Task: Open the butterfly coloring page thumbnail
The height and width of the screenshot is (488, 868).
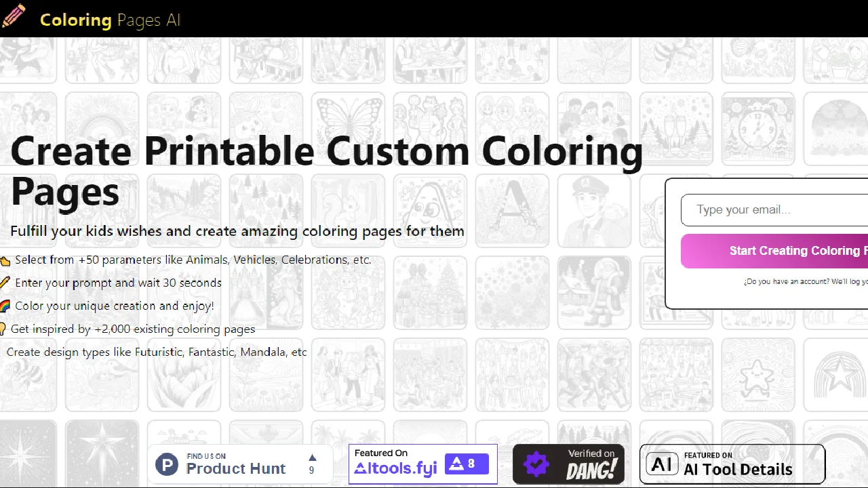Action: [348, 128]
